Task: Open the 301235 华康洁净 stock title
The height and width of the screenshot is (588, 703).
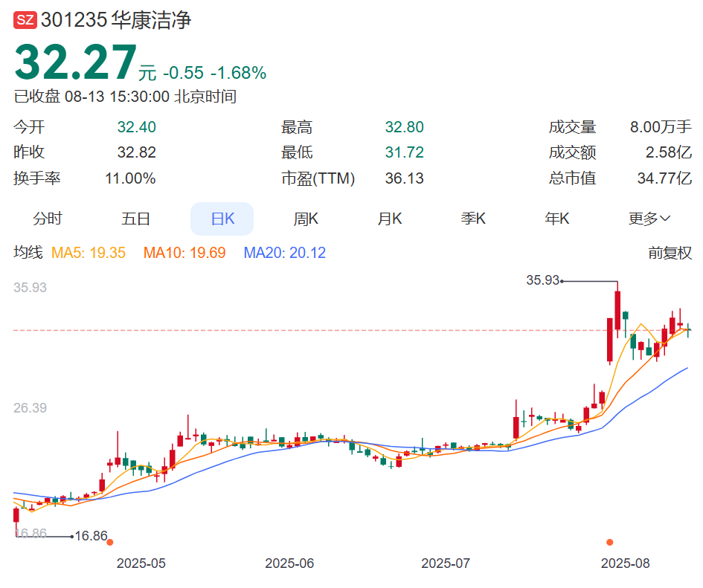Action: (x=116, y=20)
